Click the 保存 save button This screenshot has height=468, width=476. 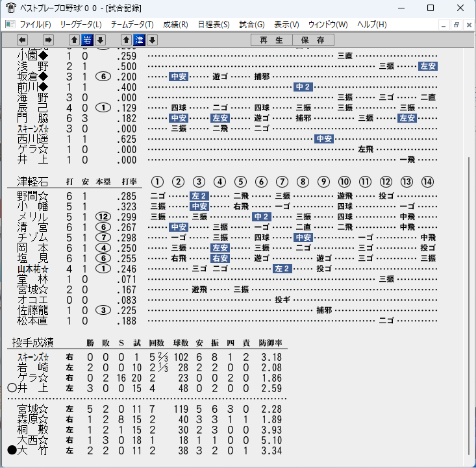pyautogui.click(x=313, y=40)
